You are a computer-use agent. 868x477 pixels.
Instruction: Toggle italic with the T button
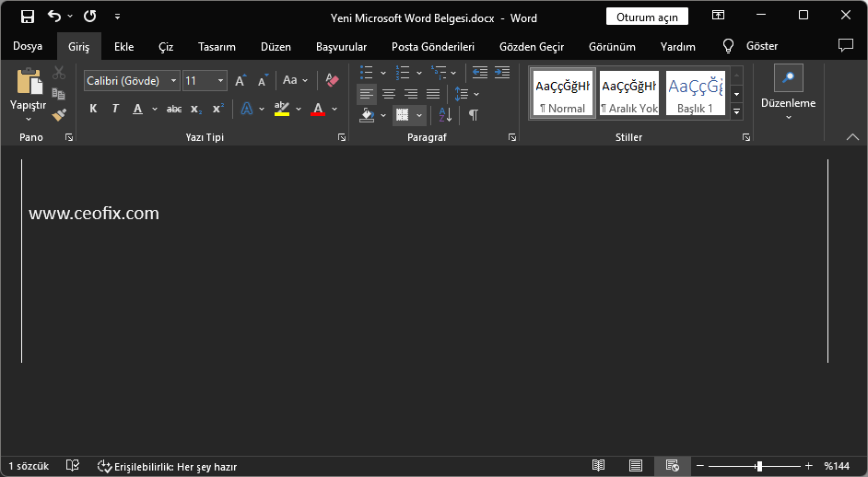pyautogui.click(x=115, y=109)
